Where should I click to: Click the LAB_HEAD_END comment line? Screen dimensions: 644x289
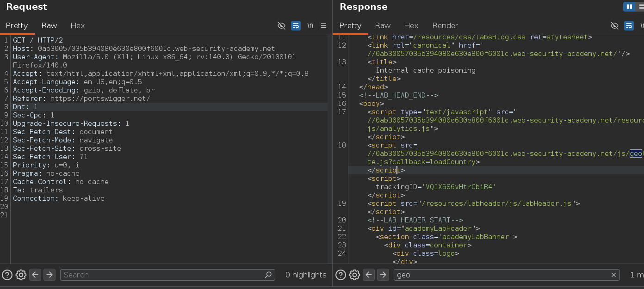pos(398,95)
